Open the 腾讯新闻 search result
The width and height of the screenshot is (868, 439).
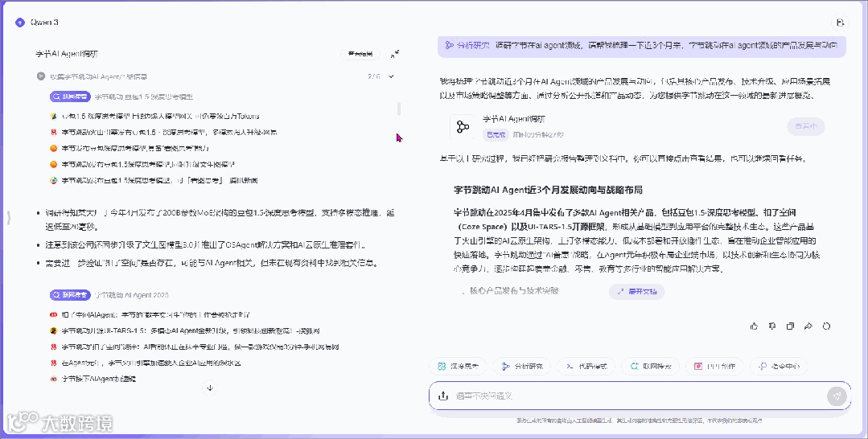159,180
